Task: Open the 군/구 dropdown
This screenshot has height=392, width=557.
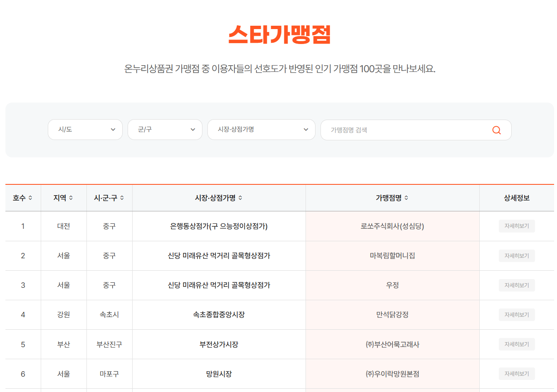Action: click(x=165, y=130)
